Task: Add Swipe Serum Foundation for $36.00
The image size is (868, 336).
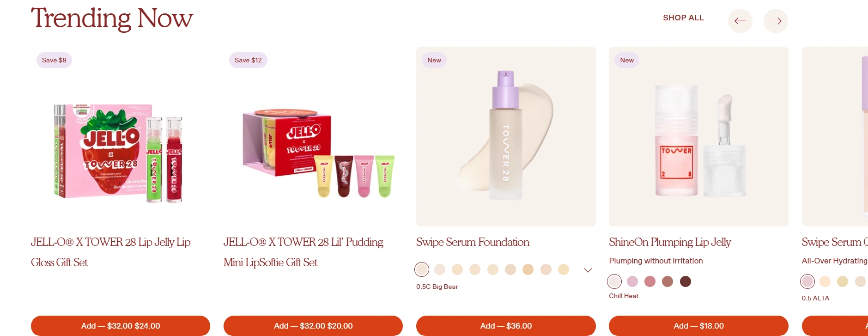Action: (x=506, y=326)
